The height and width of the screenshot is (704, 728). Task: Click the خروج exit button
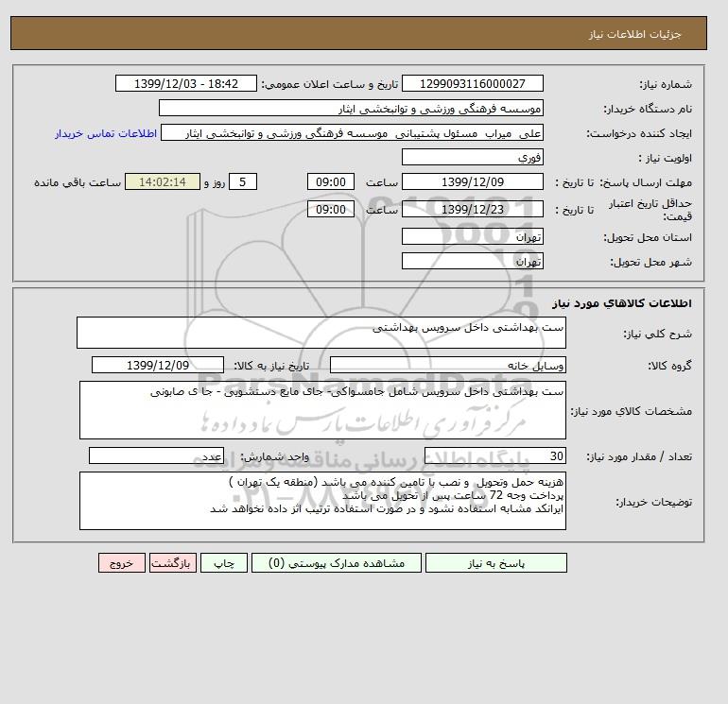[122, 562]
